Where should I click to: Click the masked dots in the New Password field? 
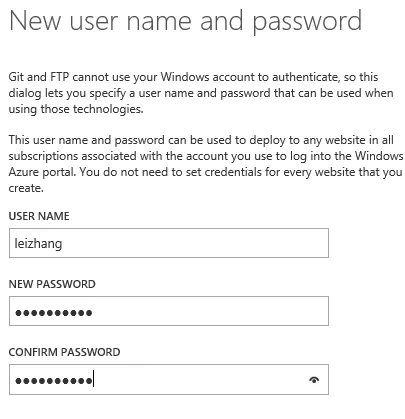pyautogui.click(x=54, y=313)
